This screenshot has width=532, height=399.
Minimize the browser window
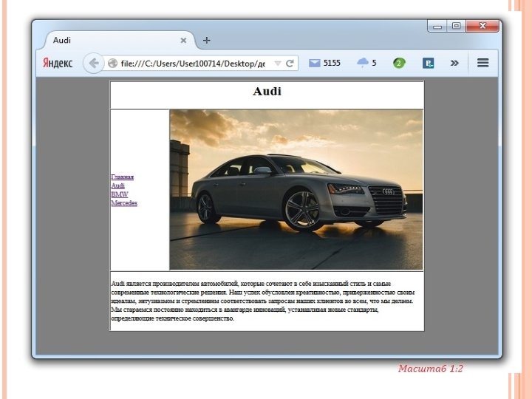(437, 26)
